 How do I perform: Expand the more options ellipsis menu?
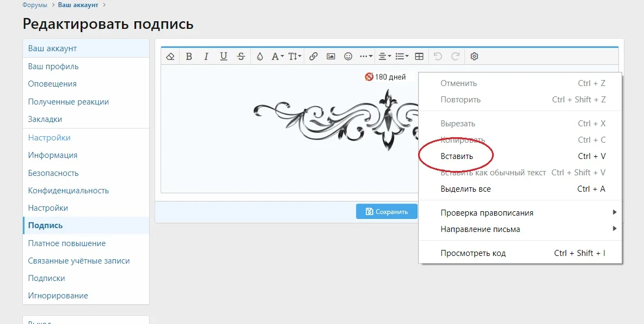click(366, 56)
